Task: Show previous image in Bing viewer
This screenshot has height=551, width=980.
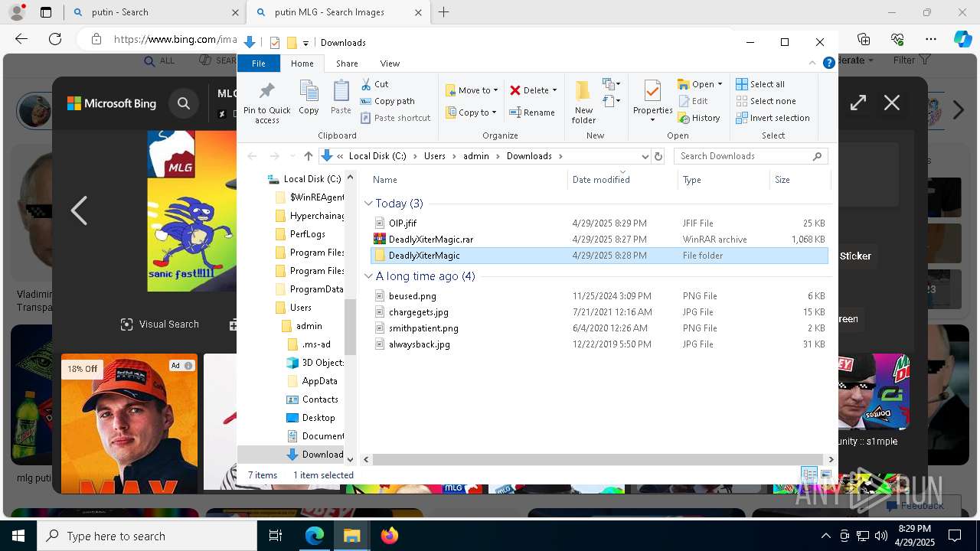Action: (x=79, y=210)
